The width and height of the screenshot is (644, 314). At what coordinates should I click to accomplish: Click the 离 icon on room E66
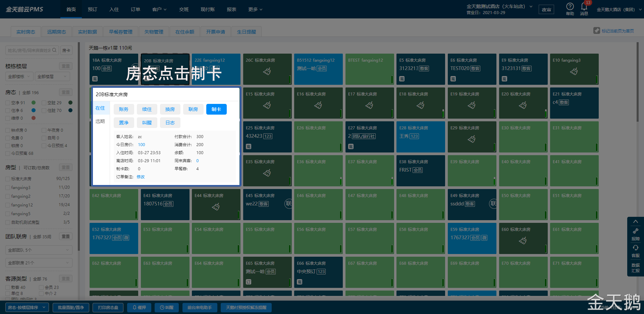pos(300,282)
